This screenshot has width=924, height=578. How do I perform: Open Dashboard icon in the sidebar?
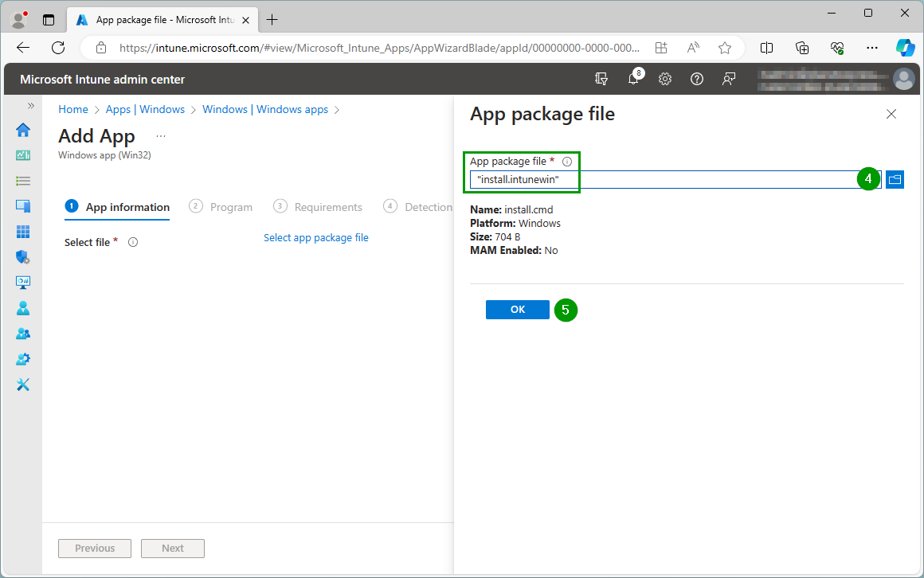click(x=23, y=156)
